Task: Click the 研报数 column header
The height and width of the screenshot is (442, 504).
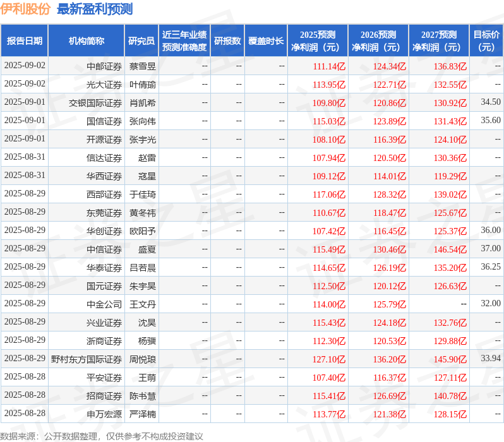Action: 227,41
